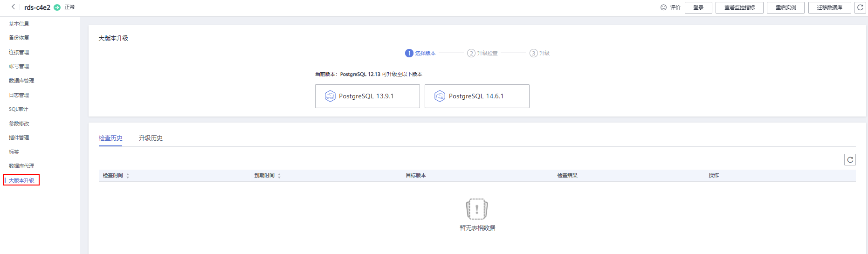Switch to the 检查历史 tab

coord(110,138)
